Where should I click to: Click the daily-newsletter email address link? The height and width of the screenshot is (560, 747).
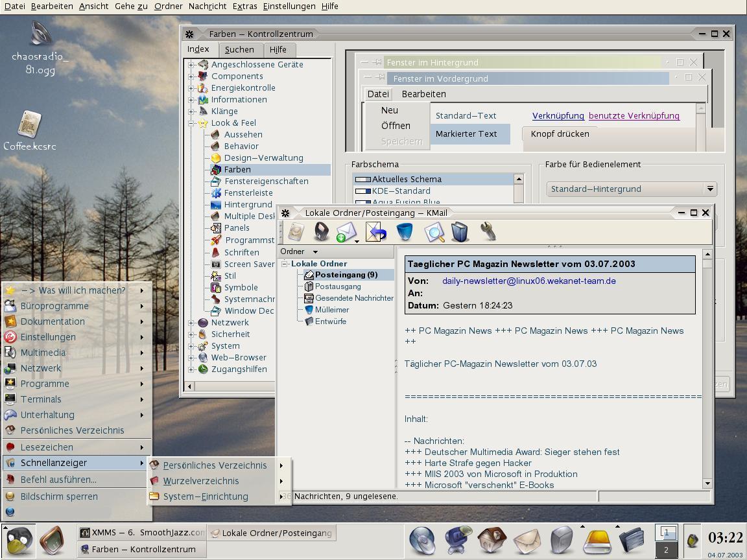click(529, 281)
